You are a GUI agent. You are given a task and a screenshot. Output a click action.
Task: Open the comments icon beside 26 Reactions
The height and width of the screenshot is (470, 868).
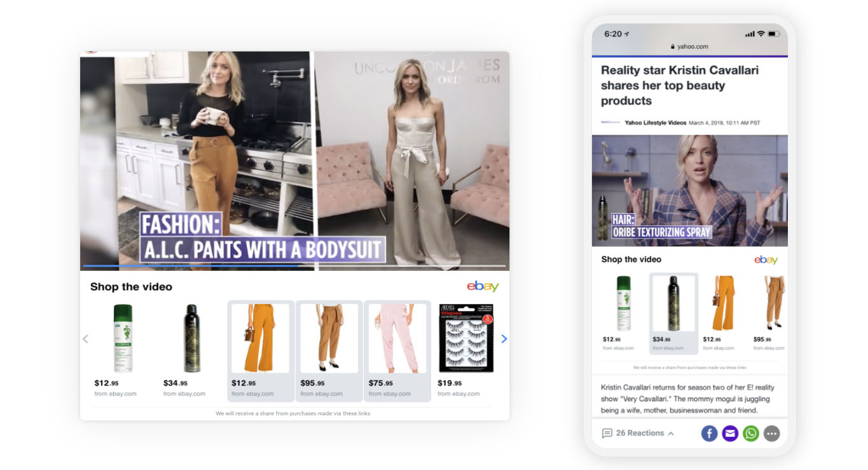point(607,433)
